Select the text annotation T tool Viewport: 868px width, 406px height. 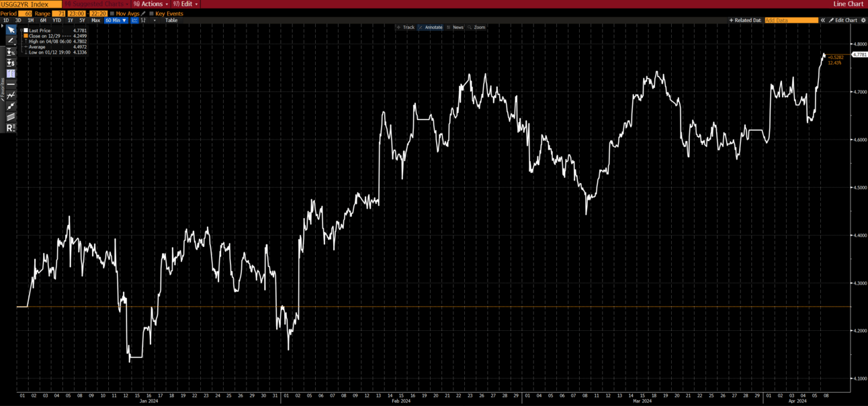coord(11,73)
